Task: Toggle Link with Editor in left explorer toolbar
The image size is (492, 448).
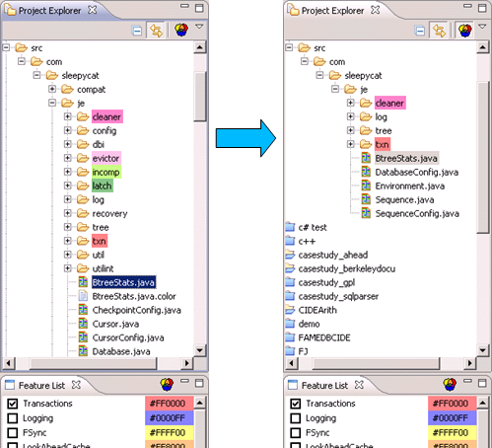Action: click(156, 31)
